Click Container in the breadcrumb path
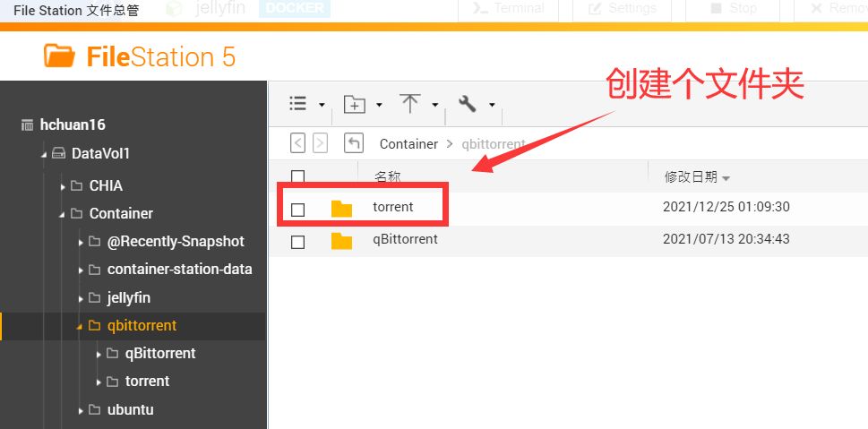This screenshot has height=429, width=868. click(x=408, y=144)
